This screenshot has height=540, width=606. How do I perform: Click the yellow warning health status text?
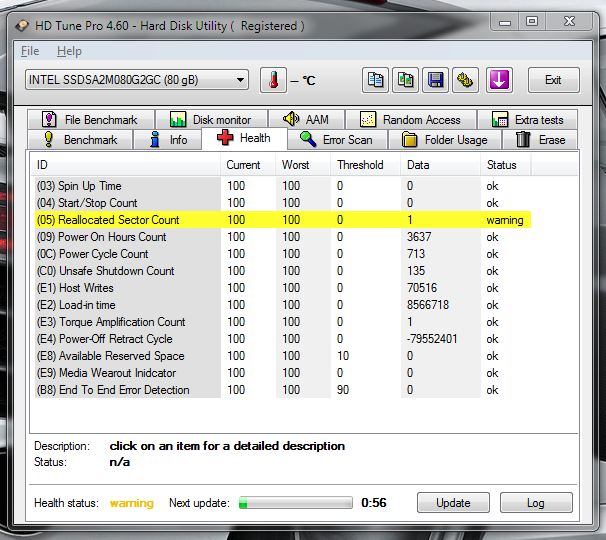[132, 503]
